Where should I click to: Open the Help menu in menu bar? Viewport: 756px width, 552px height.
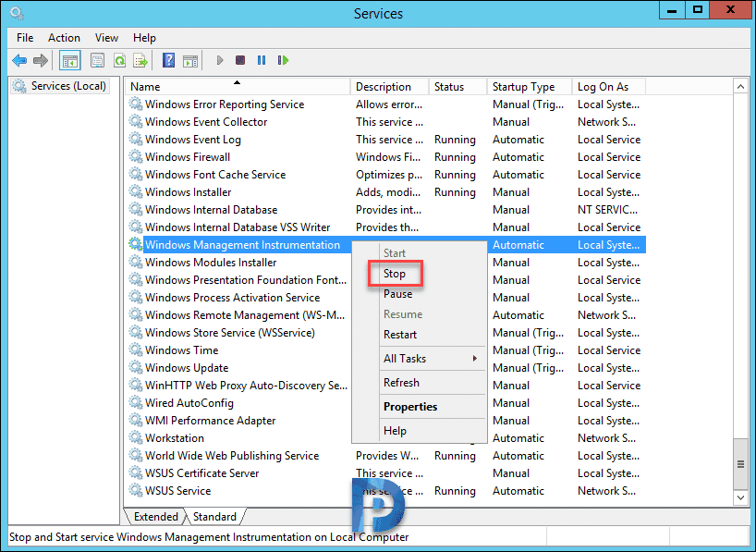tap(145, 38)
